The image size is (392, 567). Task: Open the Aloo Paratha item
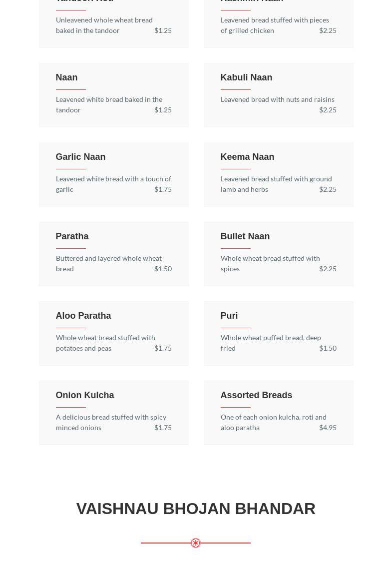tap(83, 316)
